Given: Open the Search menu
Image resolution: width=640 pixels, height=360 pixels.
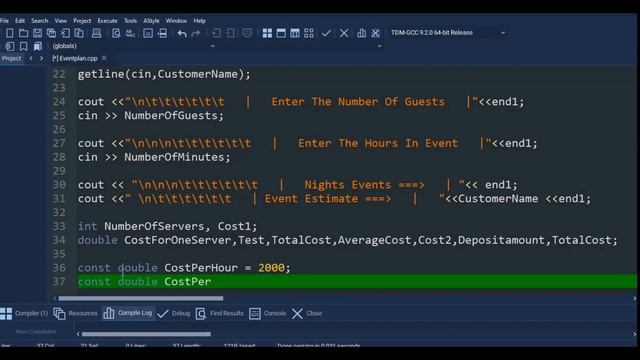Looking at the screenshot, I should point(40,21).
